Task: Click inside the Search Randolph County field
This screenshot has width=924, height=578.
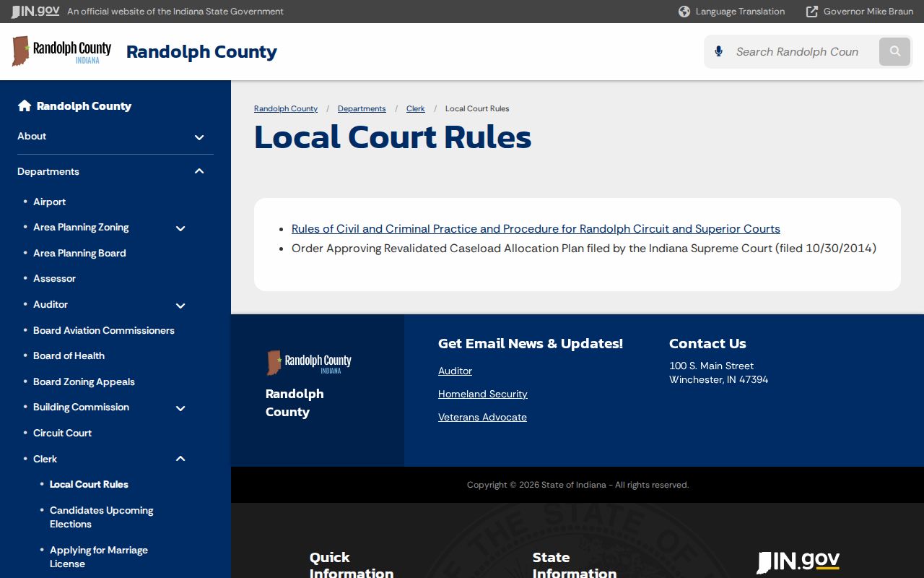Action: click(801, 51)
